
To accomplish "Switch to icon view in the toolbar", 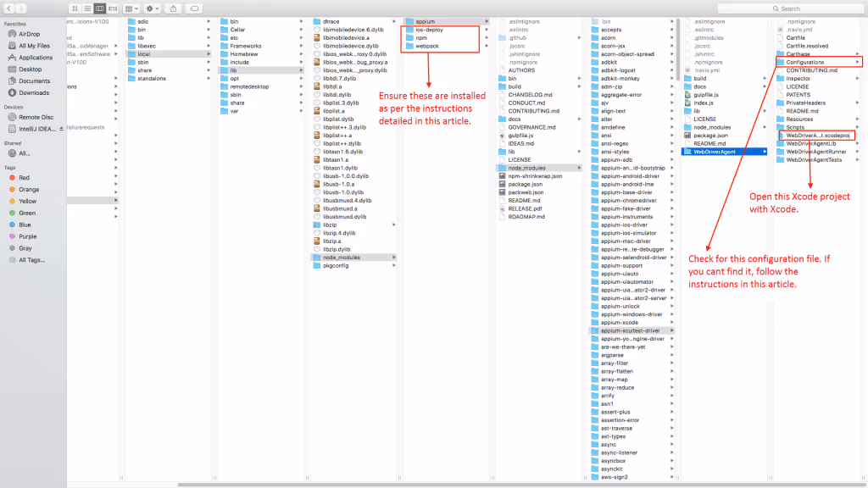I will click(x=75, y=8).
